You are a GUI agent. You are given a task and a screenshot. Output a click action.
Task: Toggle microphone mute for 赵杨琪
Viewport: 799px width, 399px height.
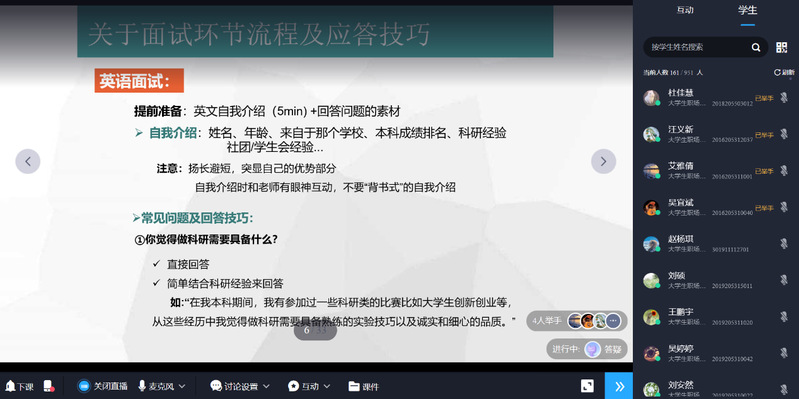click(x=784, y=244)
